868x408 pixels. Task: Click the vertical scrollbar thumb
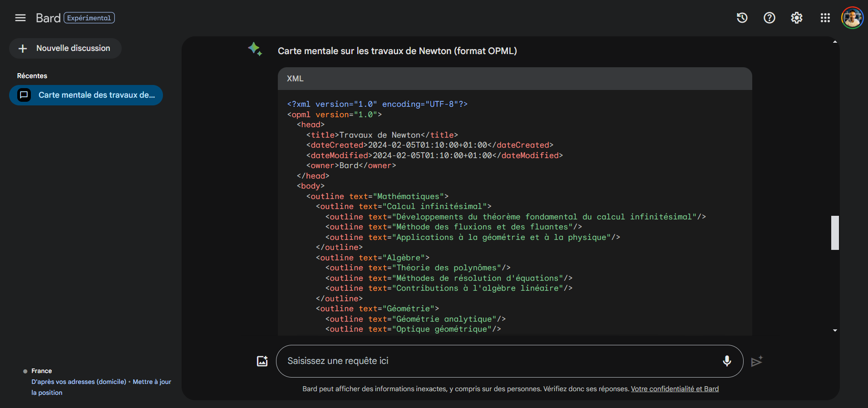[835, 233]
